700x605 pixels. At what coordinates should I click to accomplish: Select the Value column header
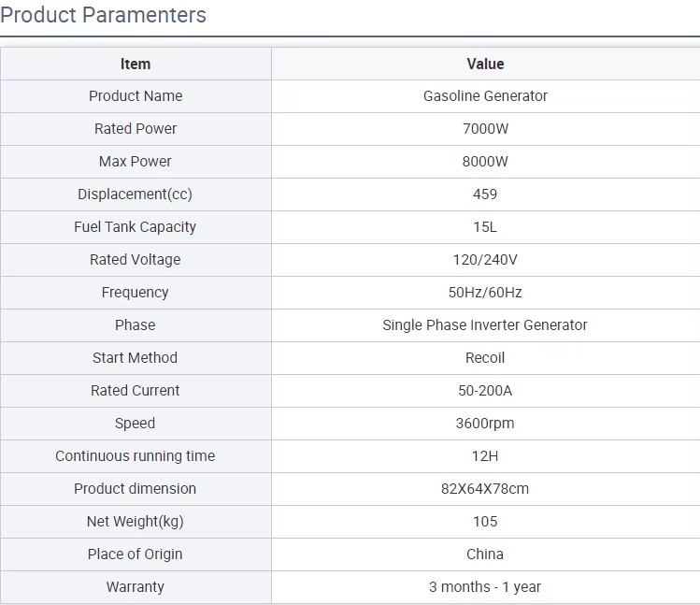coord(485,64)
